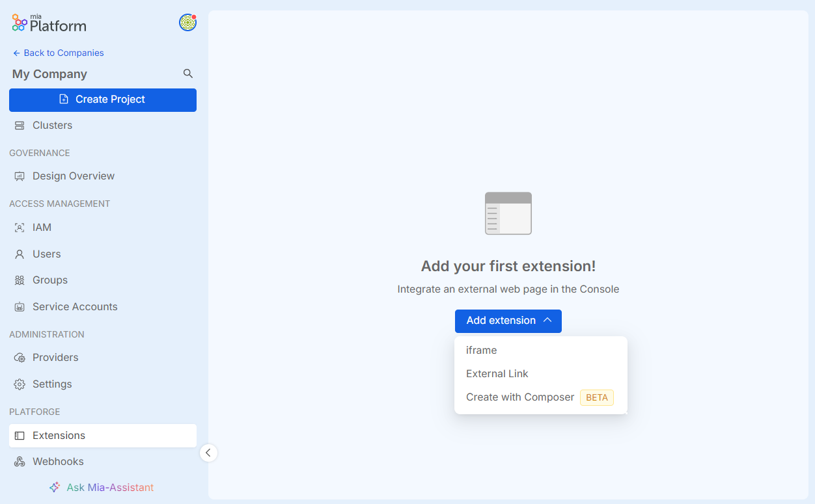Go Back to Companies
The width and height of the screenshot is (815, 504).
(58, 53)
